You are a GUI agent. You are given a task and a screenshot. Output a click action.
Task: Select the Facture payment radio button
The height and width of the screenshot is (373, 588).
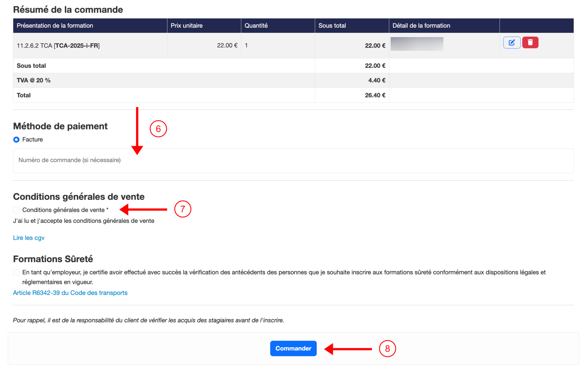click(16, 139)
